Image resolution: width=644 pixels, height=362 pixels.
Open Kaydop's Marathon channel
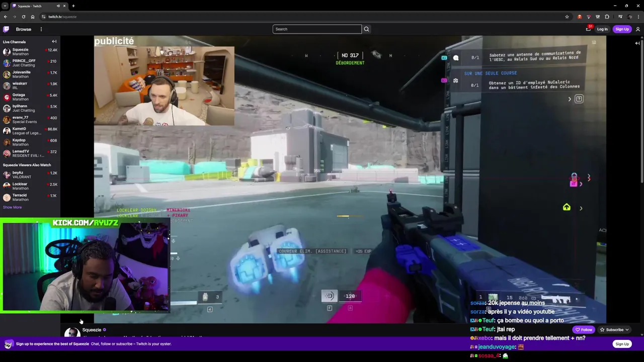[30, 142]
